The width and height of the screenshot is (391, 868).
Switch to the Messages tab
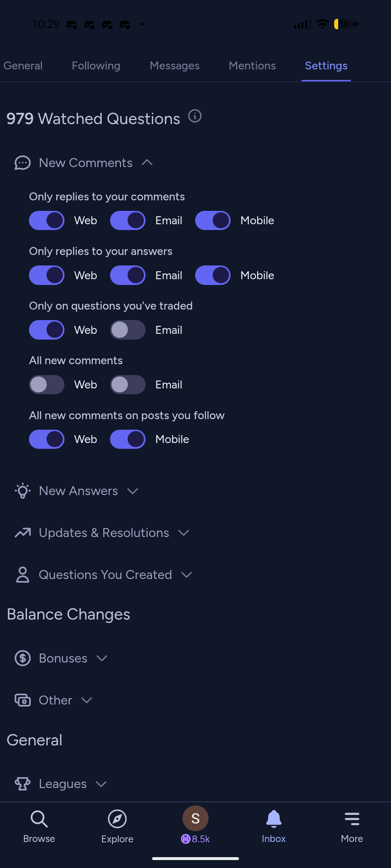click(175, 66)
